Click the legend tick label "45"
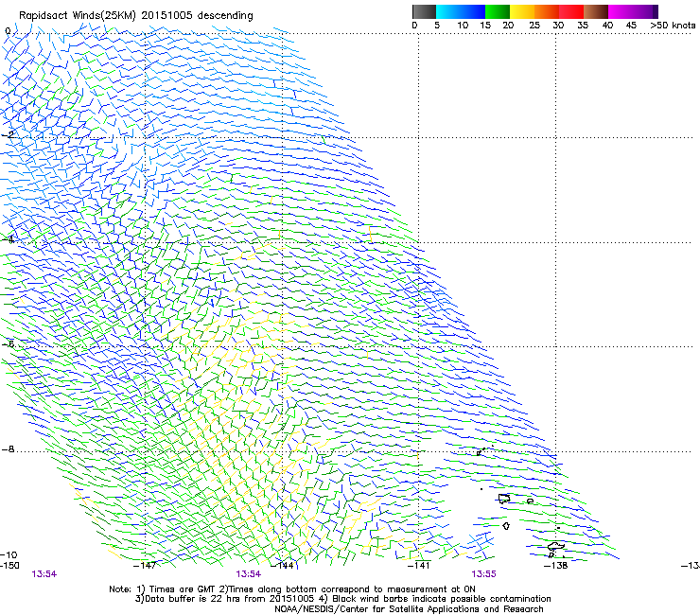 click(631, 26)
